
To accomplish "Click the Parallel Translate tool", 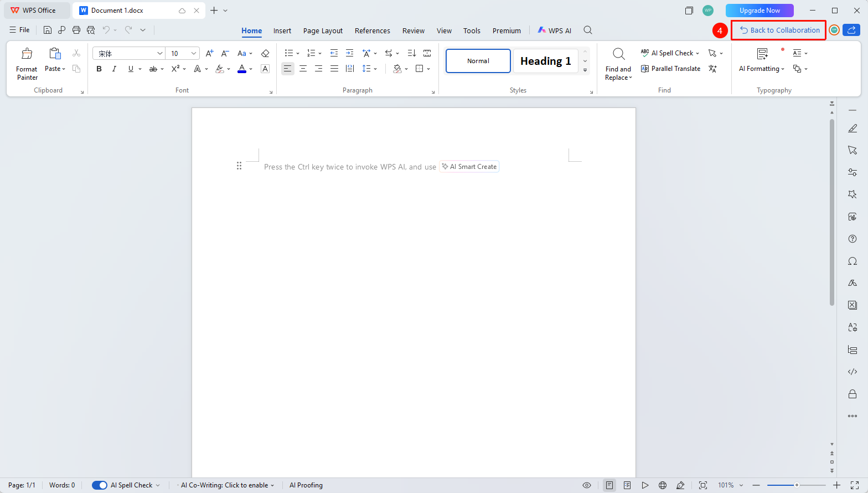I will [670, 69].
